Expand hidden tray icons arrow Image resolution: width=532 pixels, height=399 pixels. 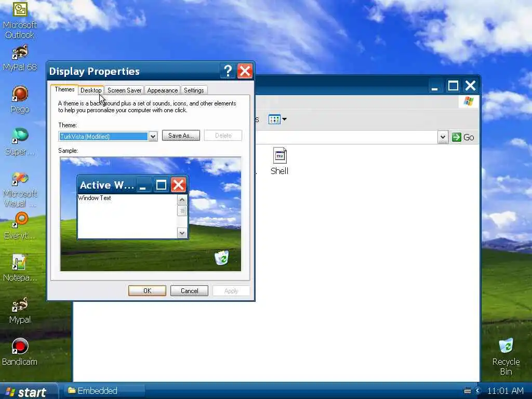tap(478, 391)
